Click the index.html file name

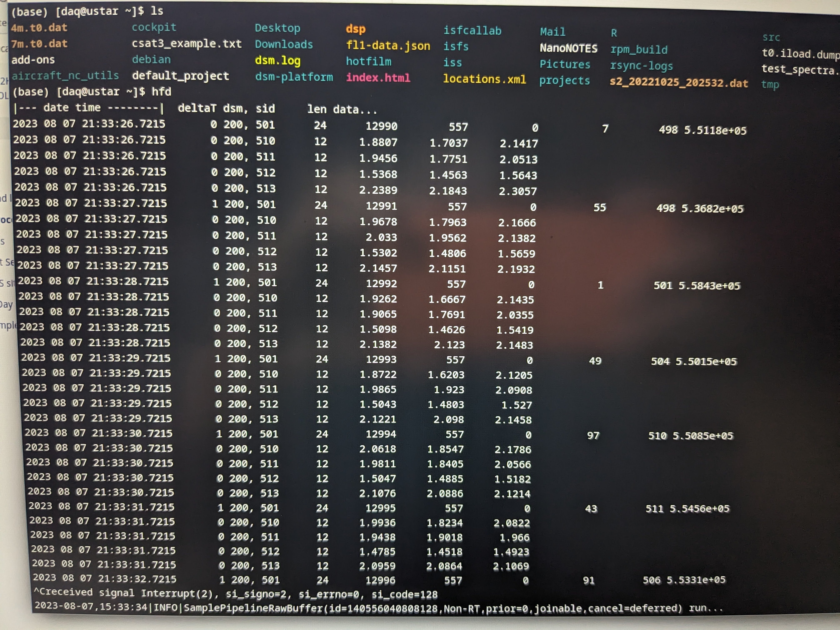[x=378, y=78]
